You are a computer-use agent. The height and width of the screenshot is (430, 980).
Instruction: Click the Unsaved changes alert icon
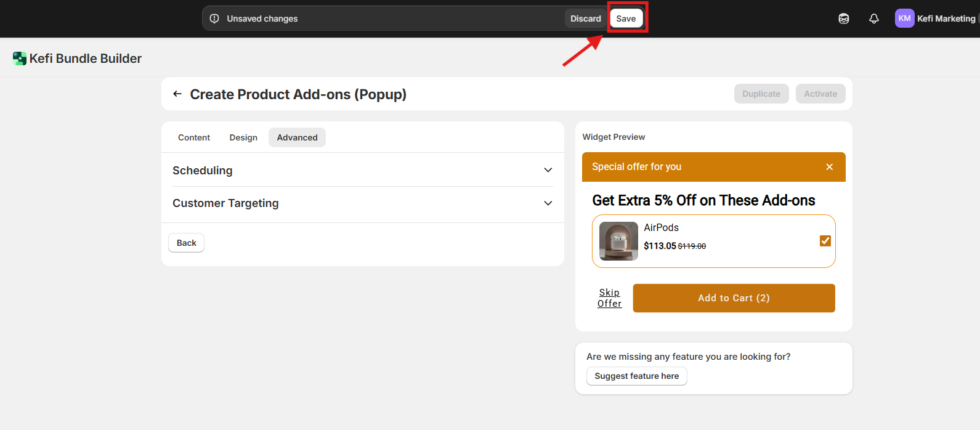click(214, 18)
